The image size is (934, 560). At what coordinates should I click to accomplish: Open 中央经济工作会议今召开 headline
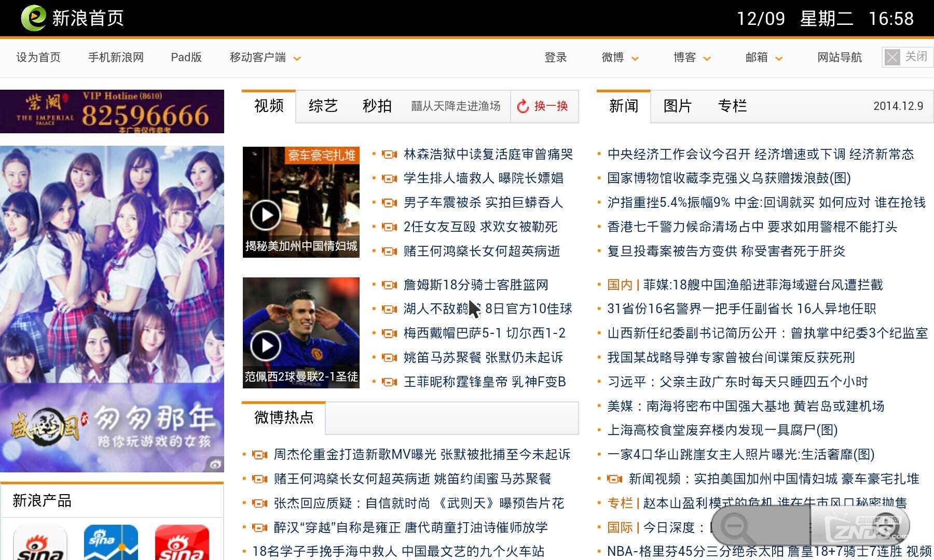click(761, 154)
